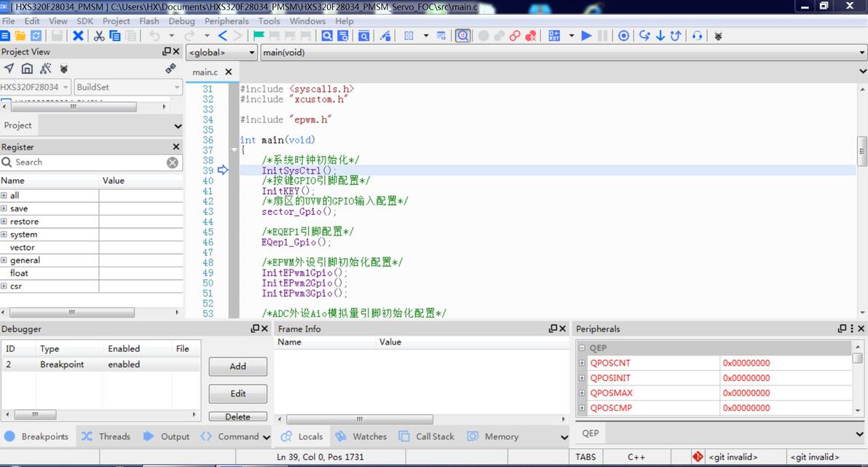This screenshot has width=868, height=467.
Task: Click the red connect-target link icon
Action: click(515, 36)
